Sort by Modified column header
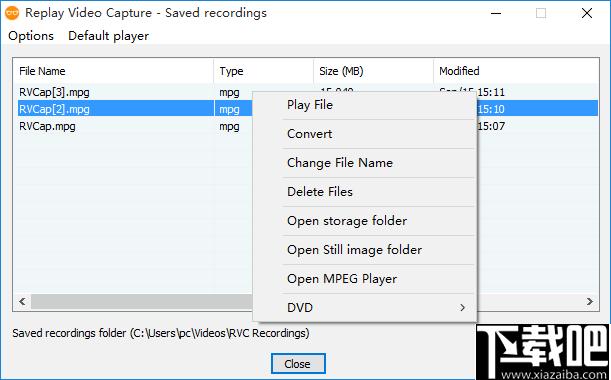This screenshot has height=380, width=611. point(516,71)
